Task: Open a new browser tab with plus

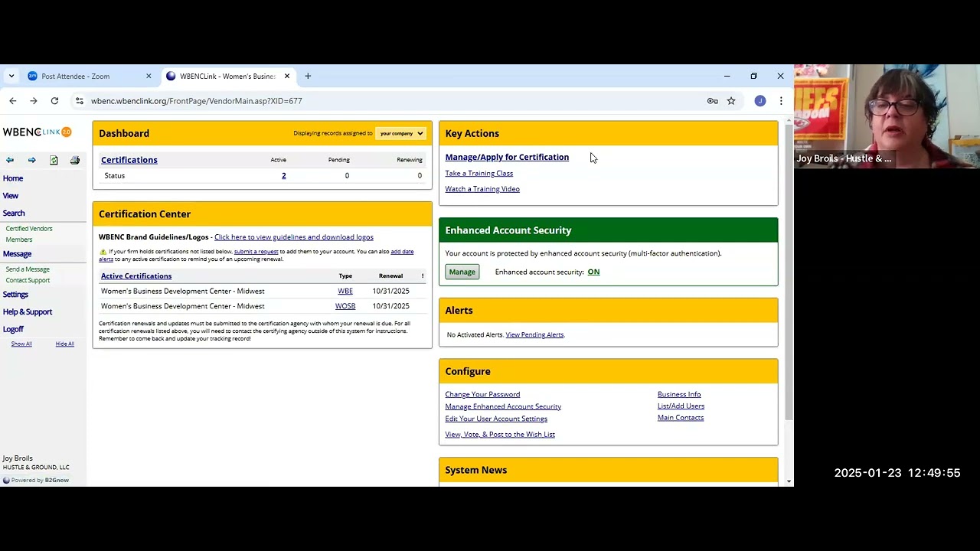Action: [308, 76]
